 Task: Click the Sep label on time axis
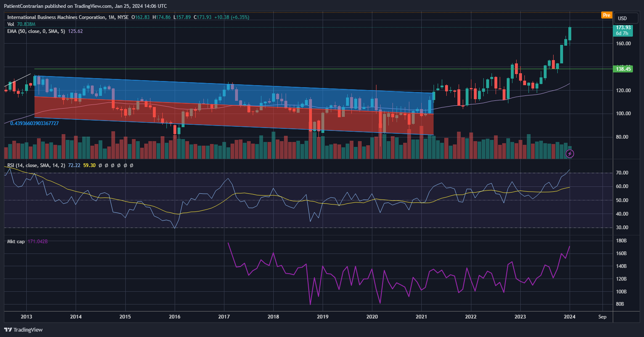click(602, 317)
